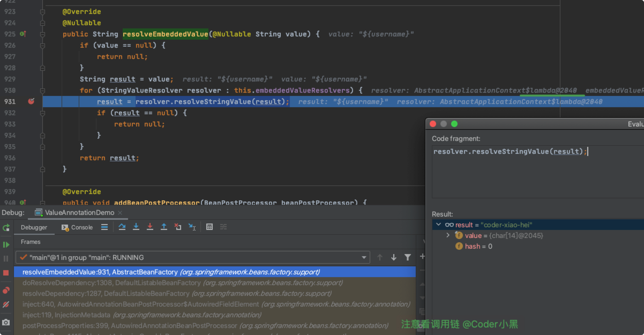Viewport: 644px width, 335px height.
Task: Select the hash = 0 field row
Action: tap(538, 246)
